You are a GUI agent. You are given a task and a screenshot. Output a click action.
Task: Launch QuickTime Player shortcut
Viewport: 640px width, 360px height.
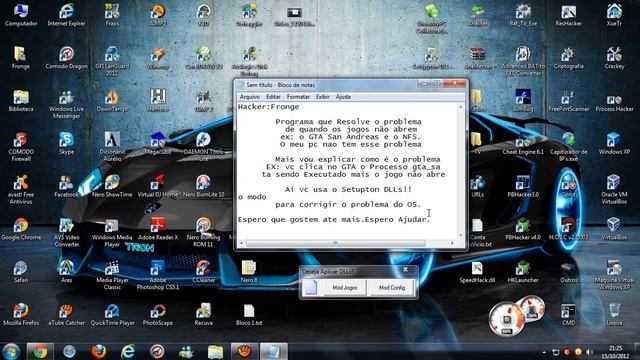click(x=112, y=315)
